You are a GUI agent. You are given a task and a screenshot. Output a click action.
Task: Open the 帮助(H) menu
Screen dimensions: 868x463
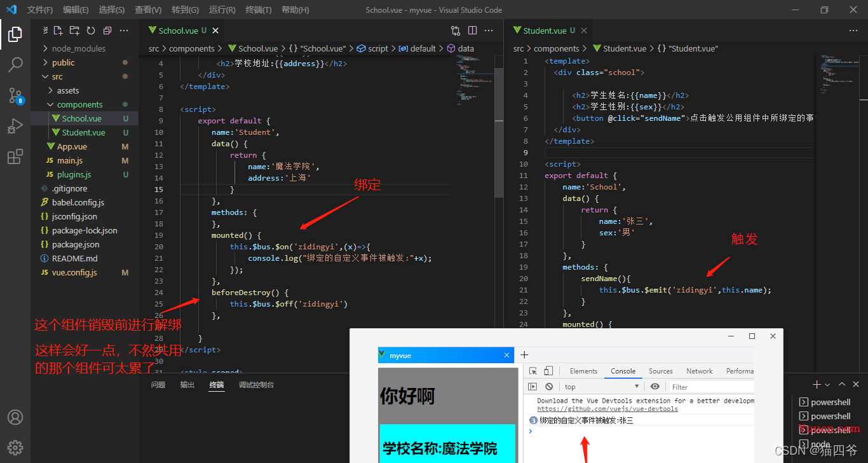coord(295,10)
